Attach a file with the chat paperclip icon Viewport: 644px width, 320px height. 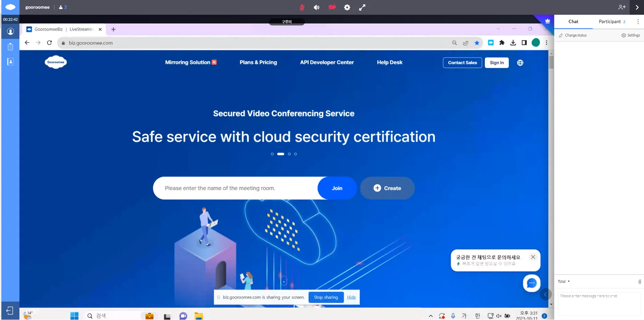[640, 282]
